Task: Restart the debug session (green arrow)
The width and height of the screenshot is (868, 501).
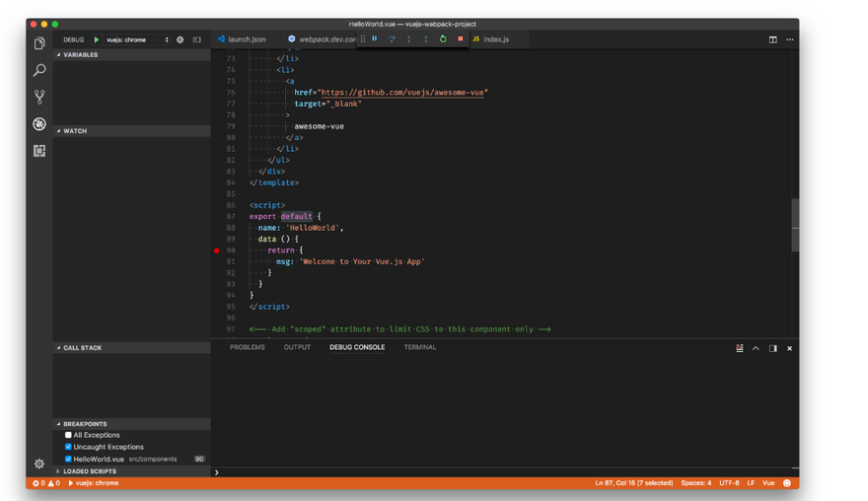Action: point(443,39)
